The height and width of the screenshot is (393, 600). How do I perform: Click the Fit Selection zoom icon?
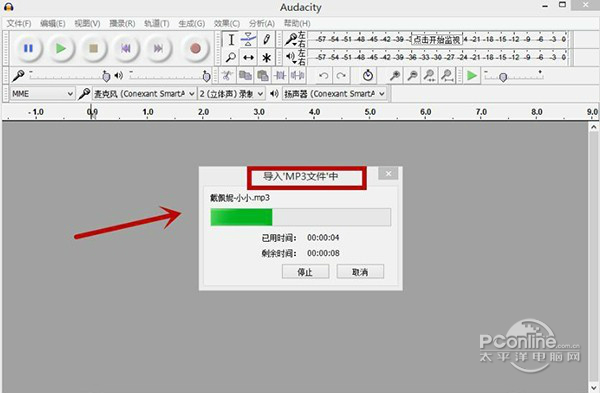click(x=429, y=75)
